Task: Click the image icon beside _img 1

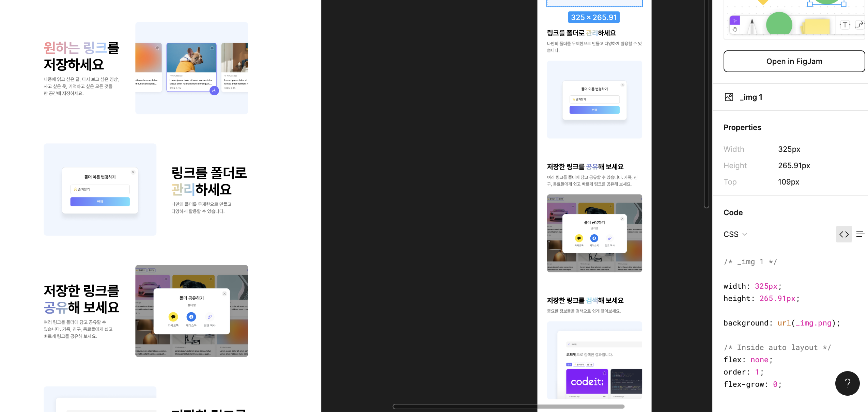Action: point(729,97)
